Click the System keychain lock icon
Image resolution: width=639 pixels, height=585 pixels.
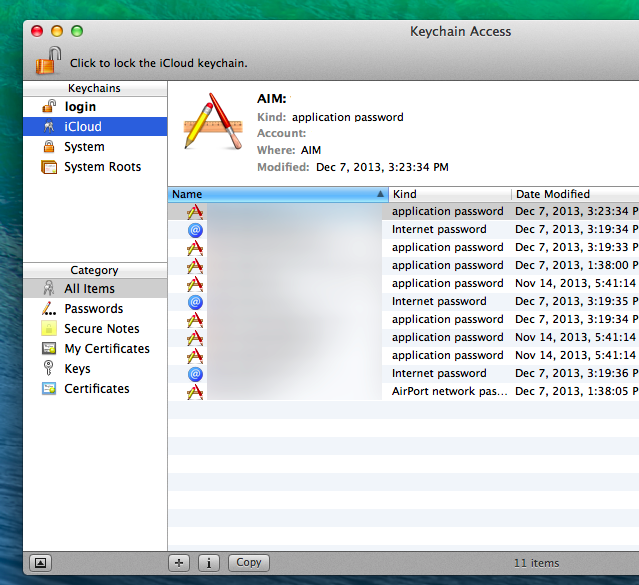point(49,146)
